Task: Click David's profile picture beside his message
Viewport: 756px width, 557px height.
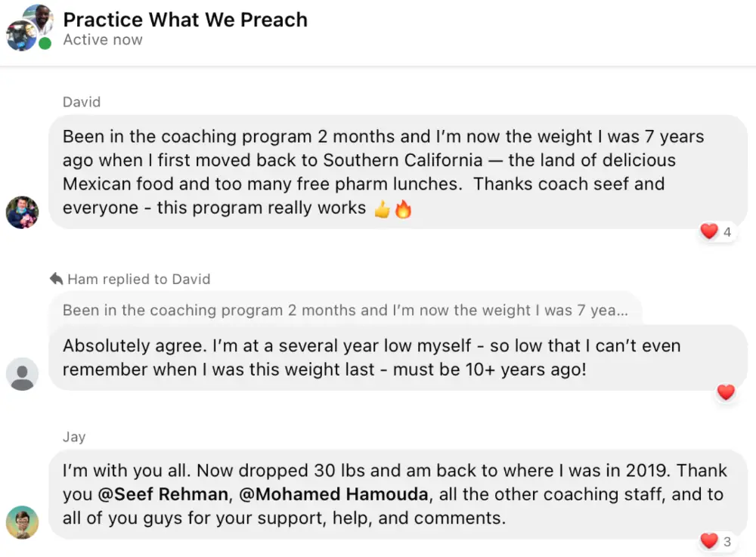Action: 22,212
